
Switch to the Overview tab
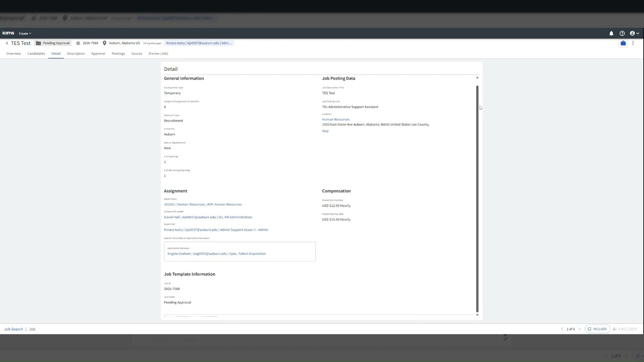[14, 53]
